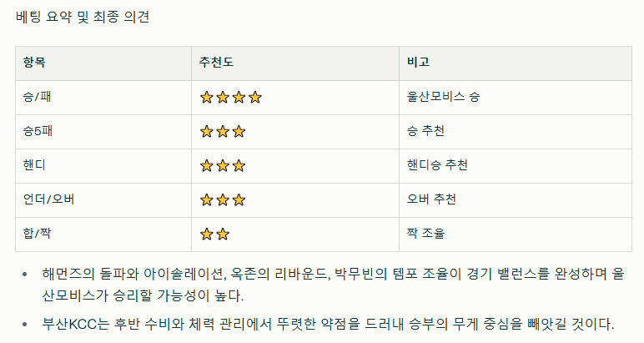Click the 항목 column header
Screen dimensions: 644x343
[x=35, y=63]
